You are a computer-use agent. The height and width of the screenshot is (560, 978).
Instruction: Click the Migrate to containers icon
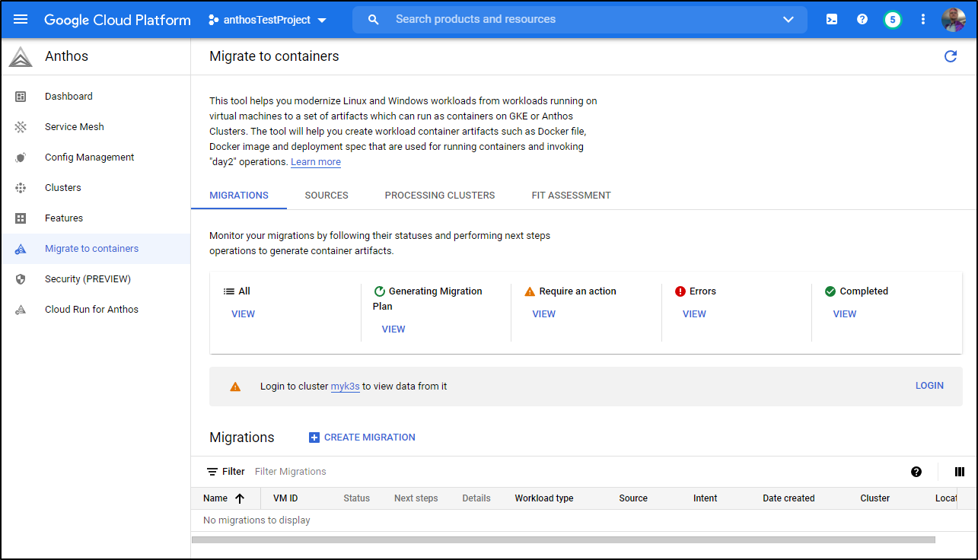point(21,249)
